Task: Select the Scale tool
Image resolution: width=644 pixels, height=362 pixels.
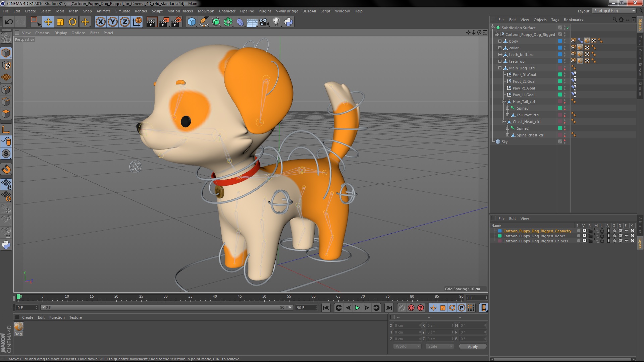Action: [60, 22]
